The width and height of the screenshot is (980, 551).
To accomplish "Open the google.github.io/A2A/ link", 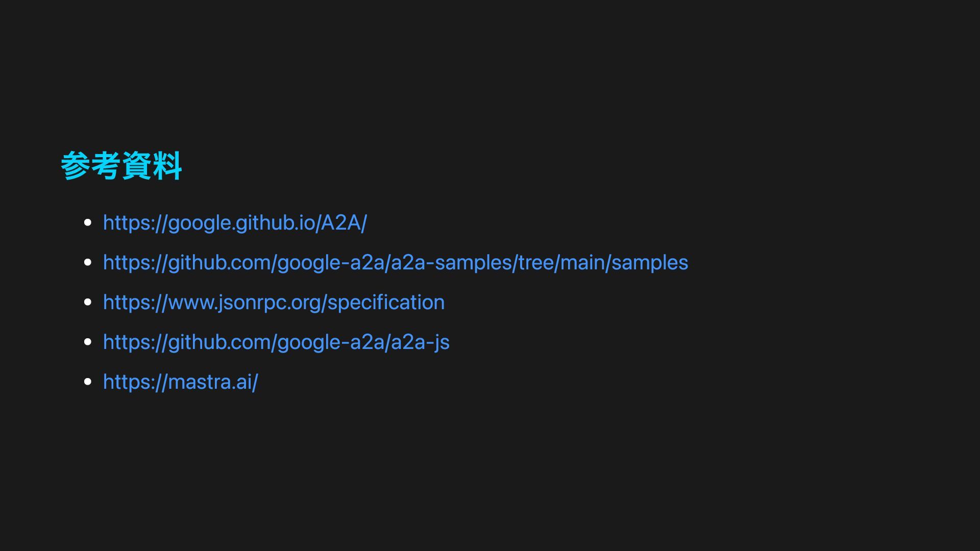I will pos(235,223).
